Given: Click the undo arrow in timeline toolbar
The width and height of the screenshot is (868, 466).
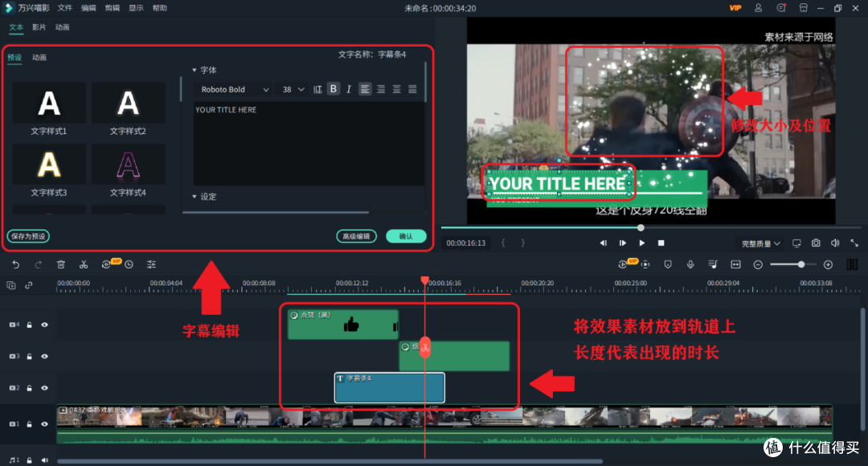Looking at the screenshot, I should [15, 264].
